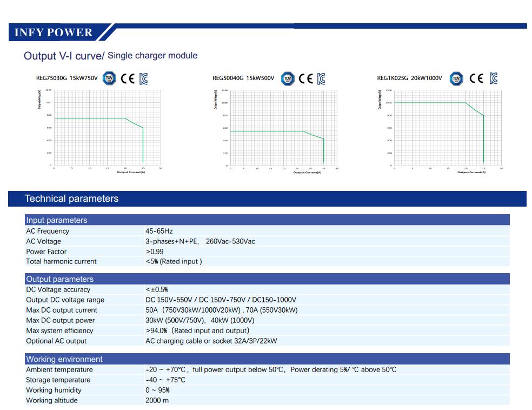Screen dimensions: 532x410
Task: Open the REG1K025G 20kW1000V V-I curve chart
Action: (441, 131)
